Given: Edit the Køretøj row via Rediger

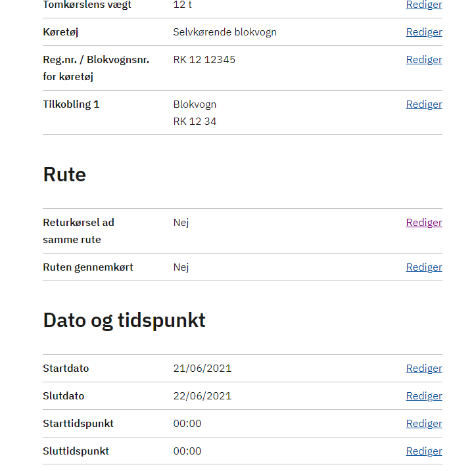Looking at the screenshot, I should (423, 32).
